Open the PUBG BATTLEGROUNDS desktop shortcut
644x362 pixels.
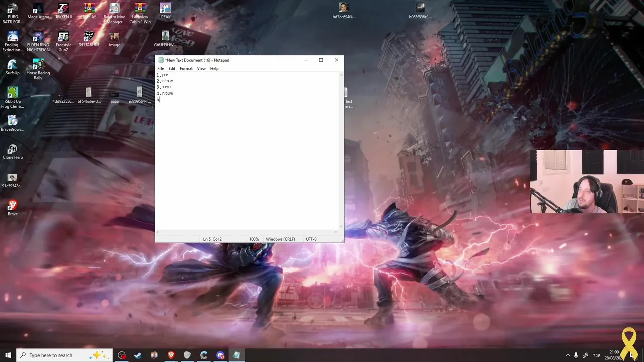[13, 13]
